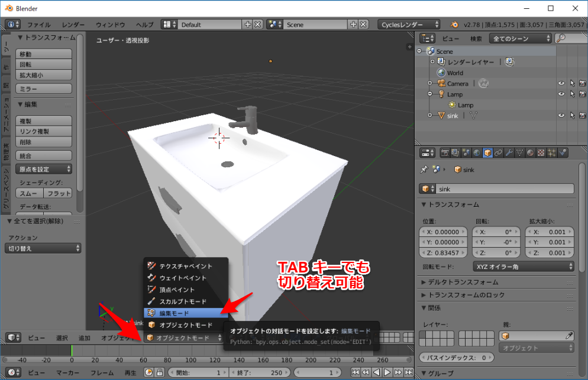Click the Info editor type icon
Screen dimensions: 588x380
pyautogui.click(x=13, y=24)
